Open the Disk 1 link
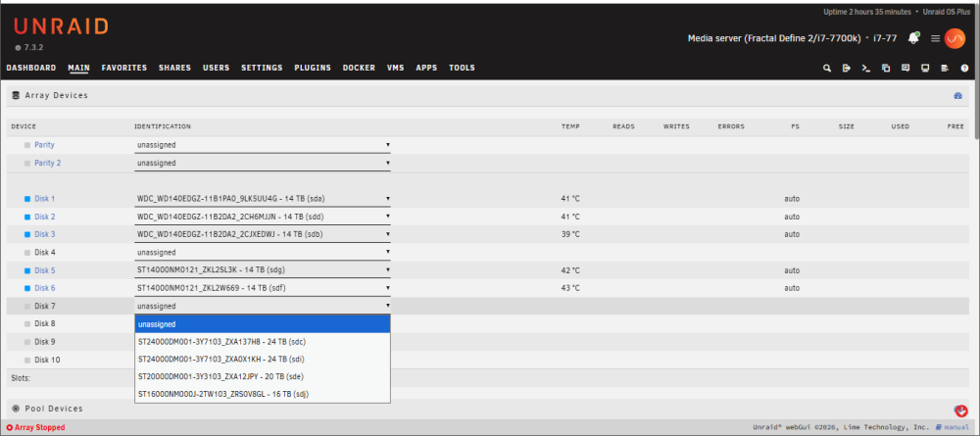980x436 pixels. pos(44,199)
